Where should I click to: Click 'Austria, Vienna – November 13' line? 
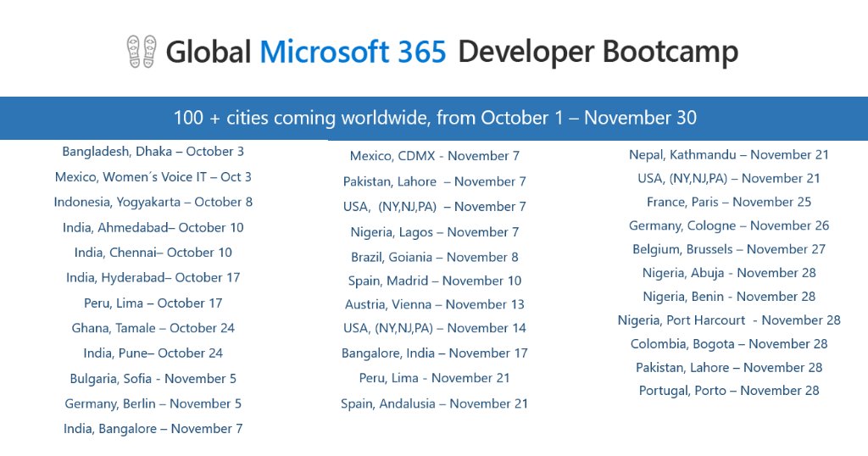point(435,304)
